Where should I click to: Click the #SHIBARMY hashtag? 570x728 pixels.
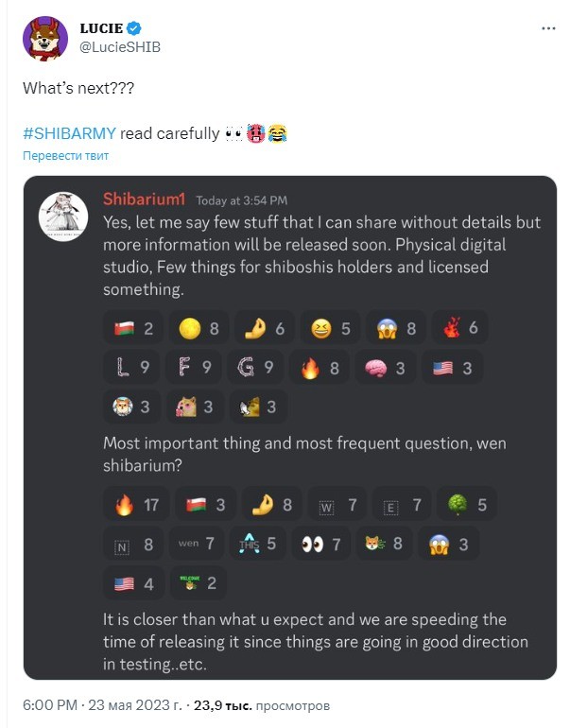(x=69, y=133)
